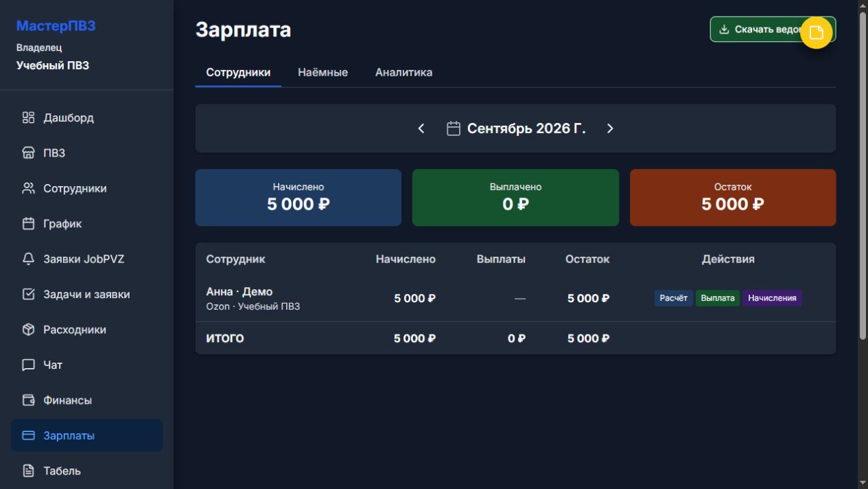
Task: Open Задачи и заявки section
Action: pos(86,294)
